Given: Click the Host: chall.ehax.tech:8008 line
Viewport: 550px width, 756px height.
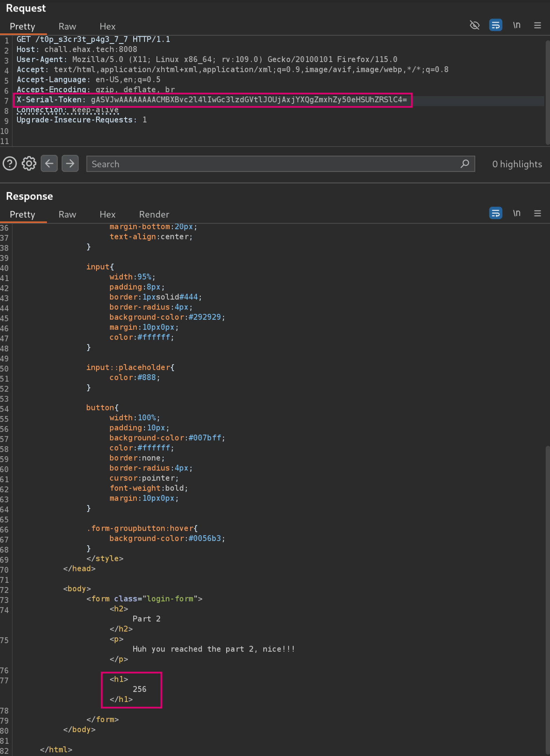Looking at the screenshot, I should [77, 49].
